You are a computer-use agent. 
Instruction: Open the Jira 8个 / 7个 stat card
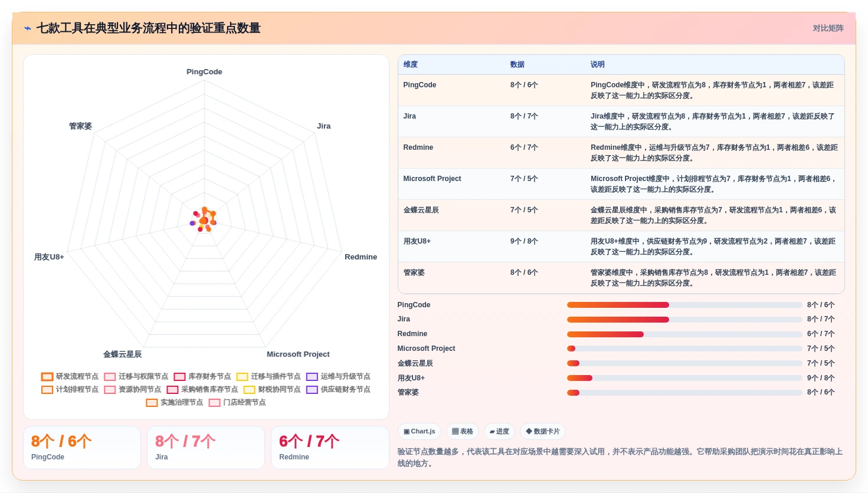pyautogui.click(x=206, y=448)
